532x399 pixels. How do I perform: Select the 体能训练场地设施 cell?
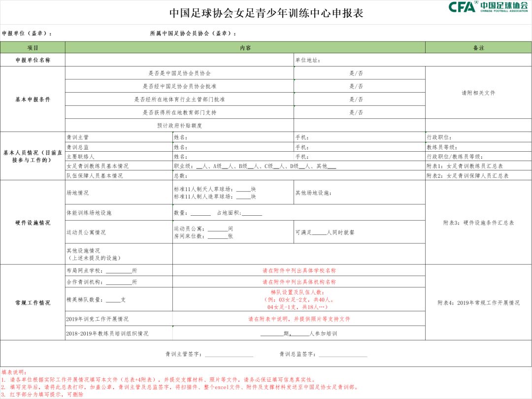click(x=119, y=213)
